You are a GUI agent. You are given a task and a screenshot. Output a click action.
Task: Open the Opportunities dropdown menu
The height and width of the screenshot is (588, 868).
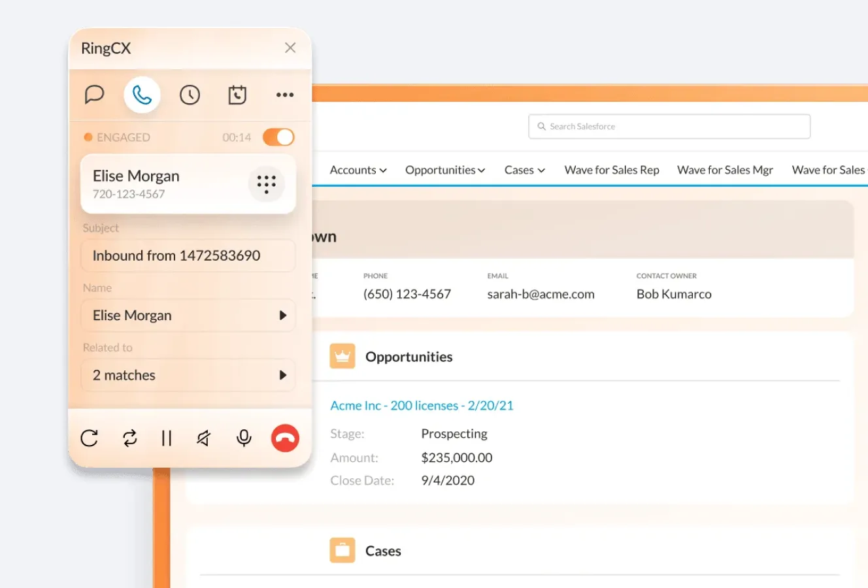pos(445,170)
